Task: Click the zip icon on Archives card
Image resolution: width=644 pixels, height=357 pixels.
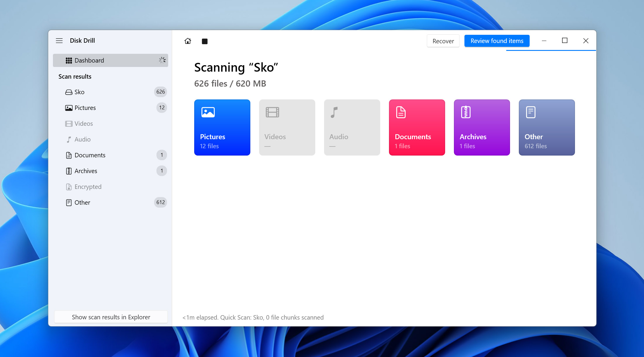Action: (x=466, y=112)
